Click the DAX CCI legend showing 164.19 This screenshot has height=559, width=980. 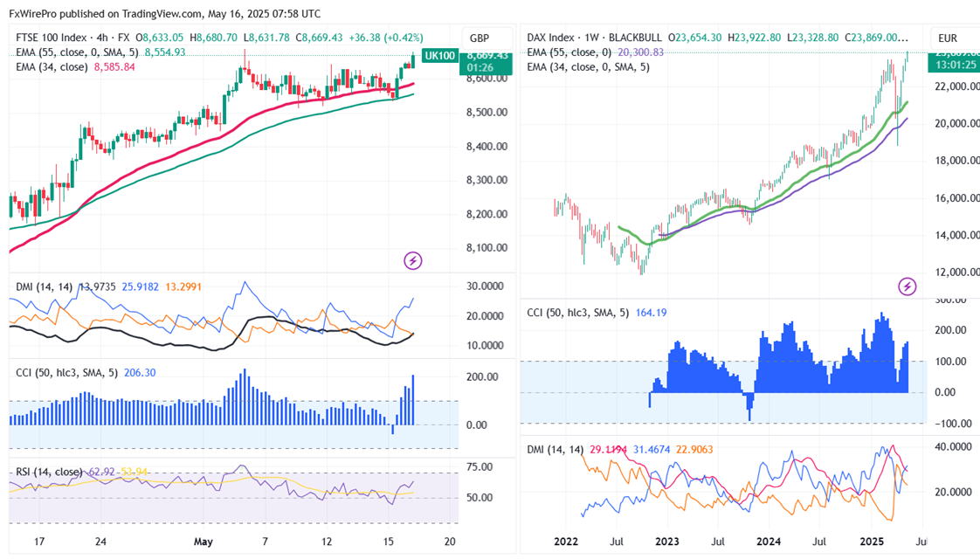click(597, 313)
